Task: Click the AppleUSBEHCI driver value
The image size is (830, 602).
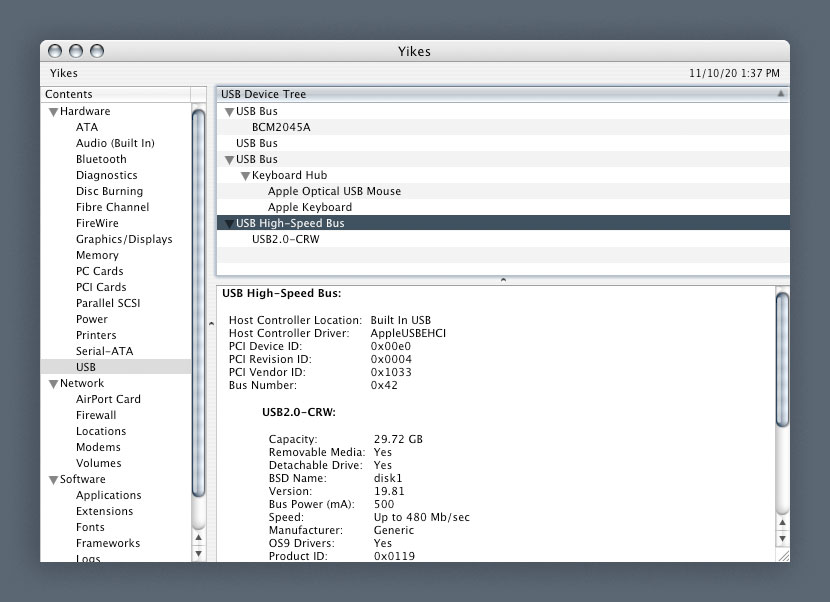Action: pos(408,333)
